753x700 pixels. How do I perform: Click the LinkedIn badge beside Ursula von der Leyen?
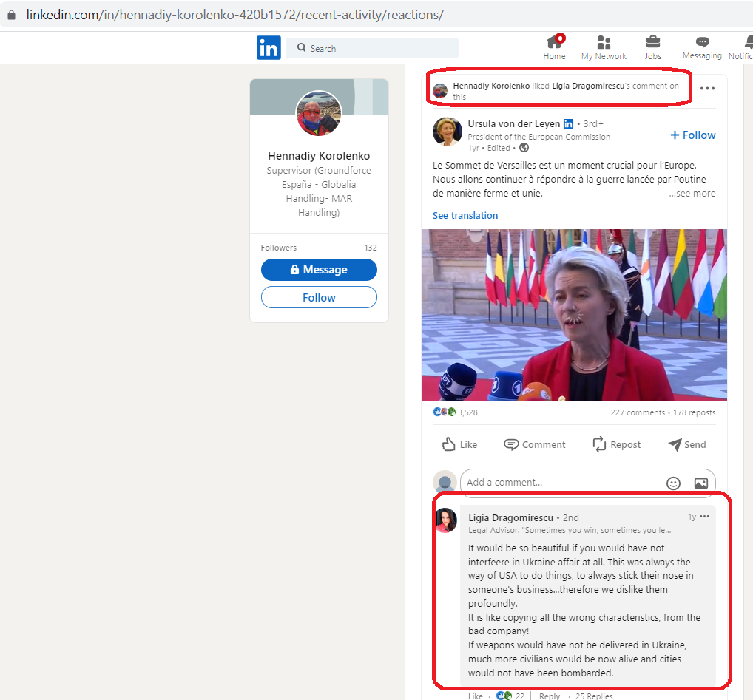[x=568, y=123]
